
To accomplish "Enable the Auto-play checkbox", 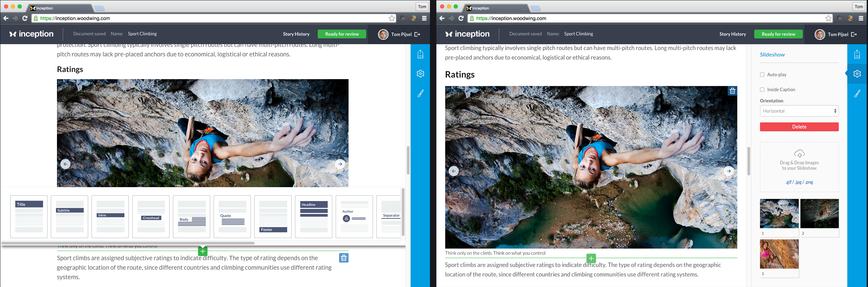I will pos(762,75).
